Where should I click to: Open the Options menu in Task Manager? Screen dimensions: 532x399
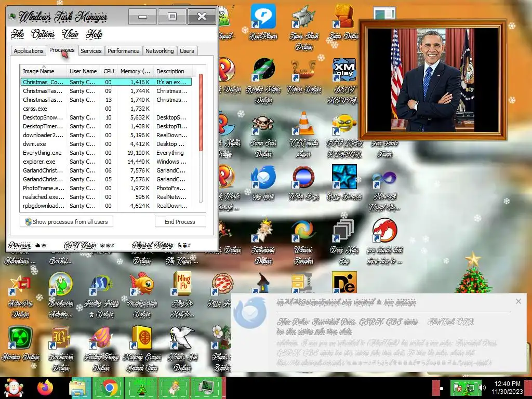click(43, 34)
